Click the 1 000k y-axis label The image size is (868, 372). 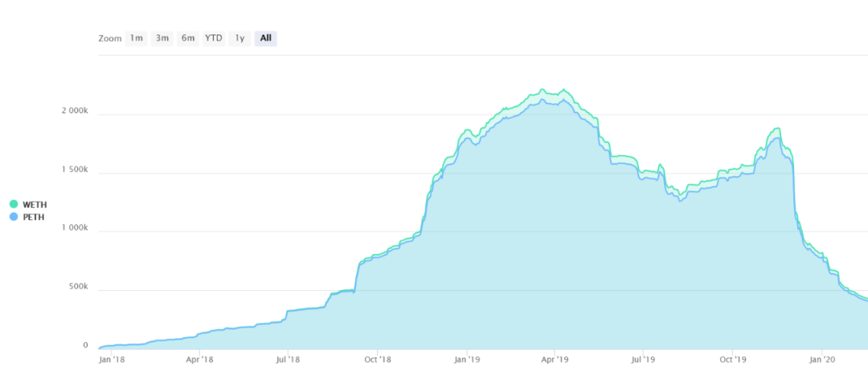point(75,228)
